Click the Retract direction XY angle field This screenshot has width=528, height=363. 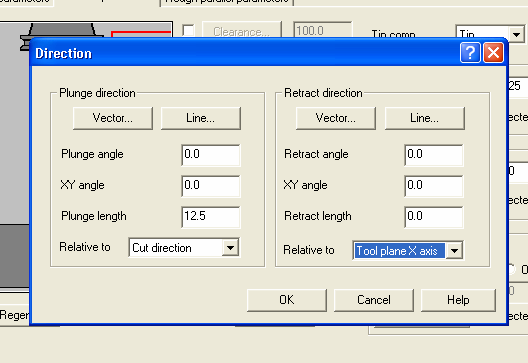coord(434,186)
